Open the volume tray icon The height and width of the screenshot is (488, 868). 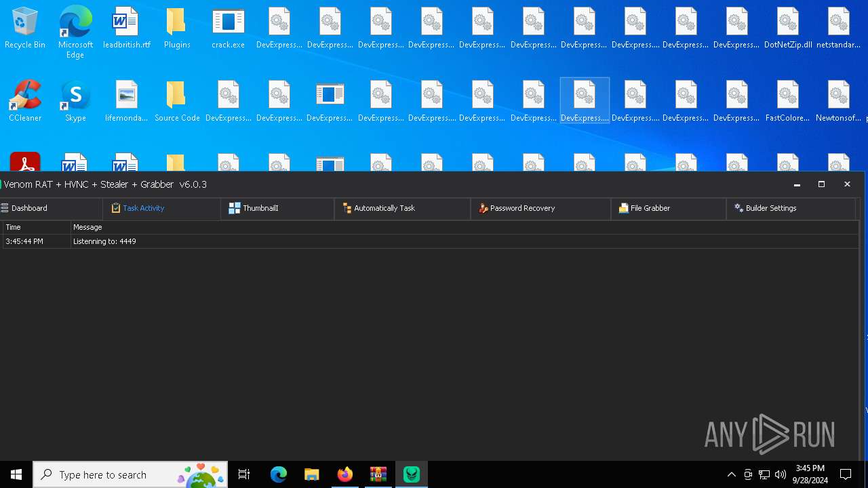781,474
